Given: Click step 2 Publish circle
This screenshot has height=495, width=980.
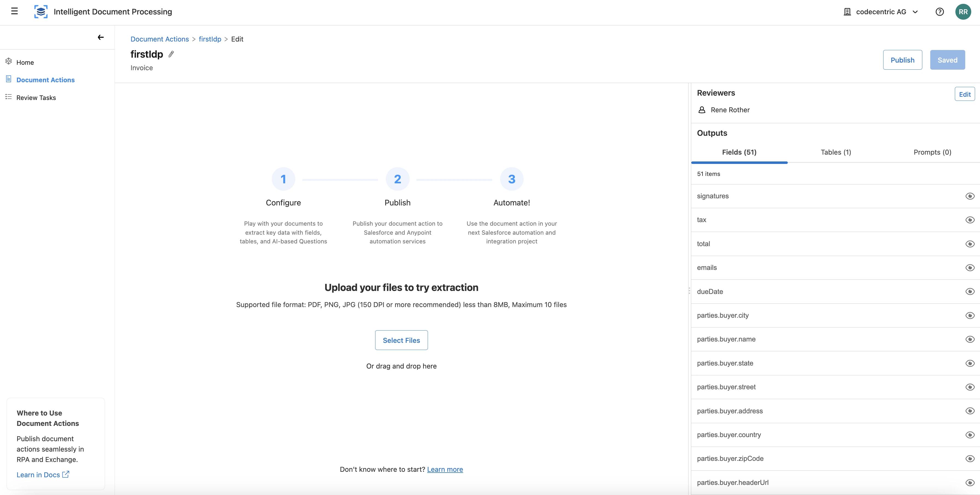Looking at the screenshot, I should tap(397, 179).
